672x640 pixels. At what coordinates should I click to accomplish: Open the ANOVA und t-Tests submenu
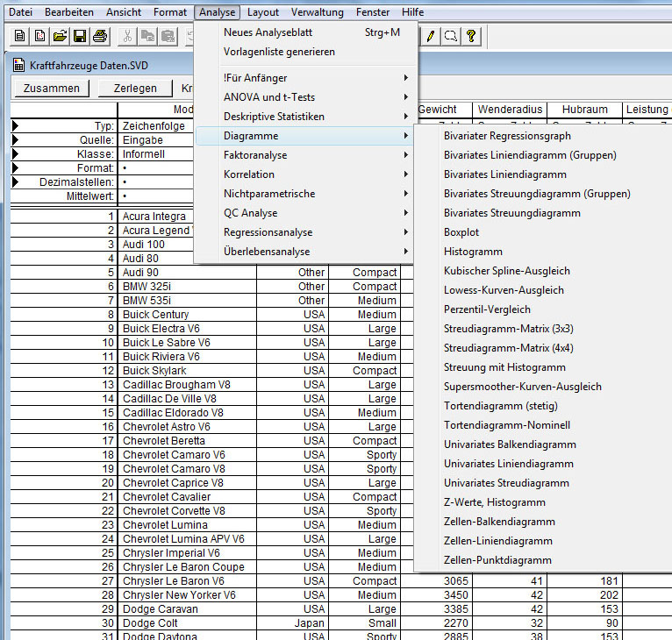coord(304,97)
